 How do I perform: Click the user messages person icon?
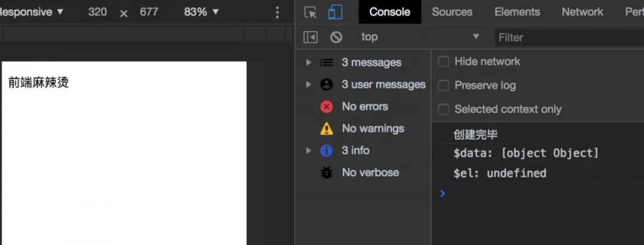tap(327, 85)
